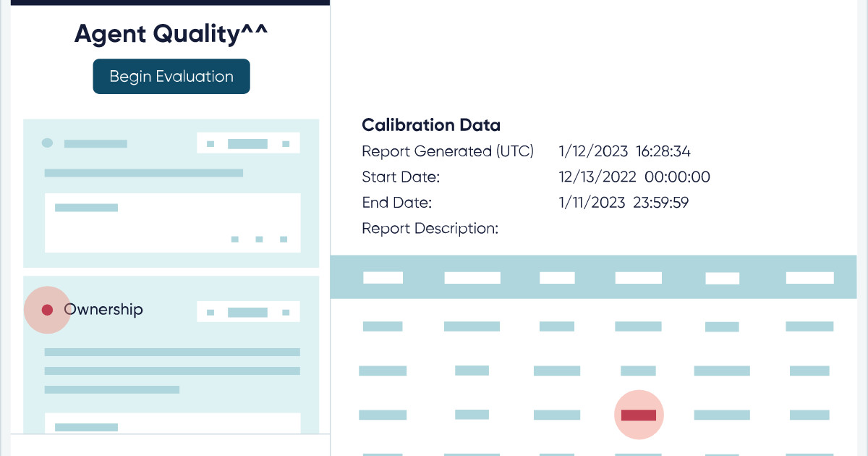Click the Begin Evaluation button
Image resolution: width=868 pixels, height=456 pixels.
pos(171,76)
